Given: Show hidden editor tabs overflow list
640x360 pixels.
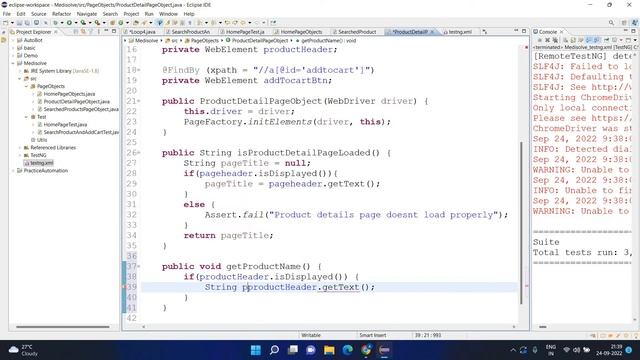Looking at the screenshot, I should pos(484,31).
